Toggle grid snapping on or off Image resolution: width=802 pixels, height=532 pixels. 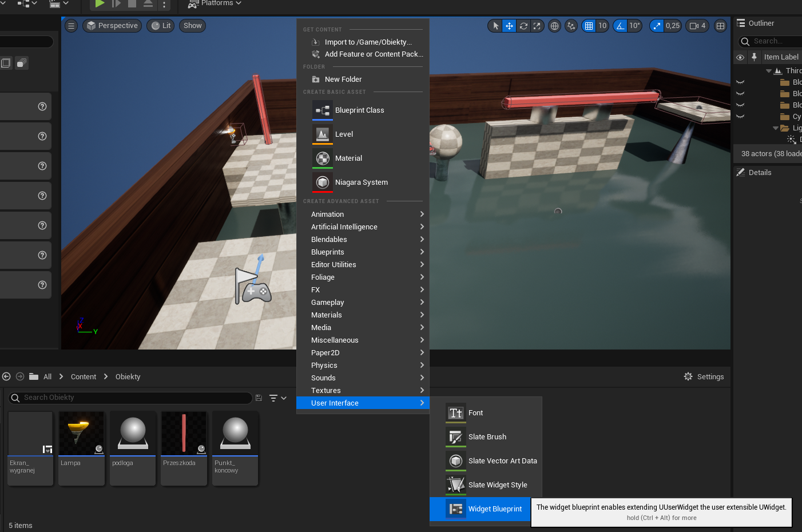coord(589,26)
